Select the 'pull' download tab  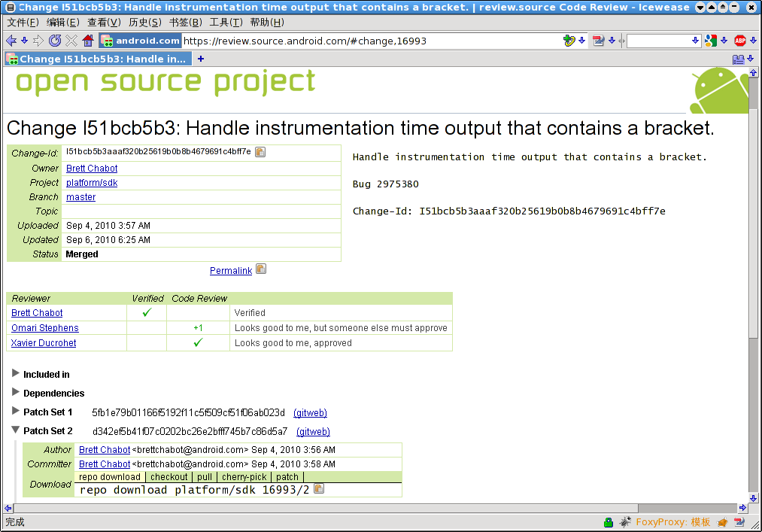(205, 477)
